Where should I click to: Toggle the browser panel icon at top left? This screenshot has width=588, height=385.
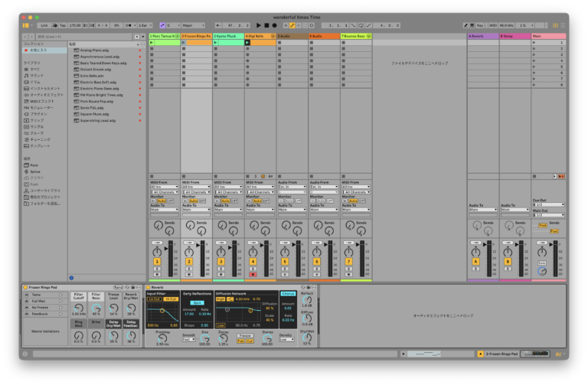tap(25, 25)
